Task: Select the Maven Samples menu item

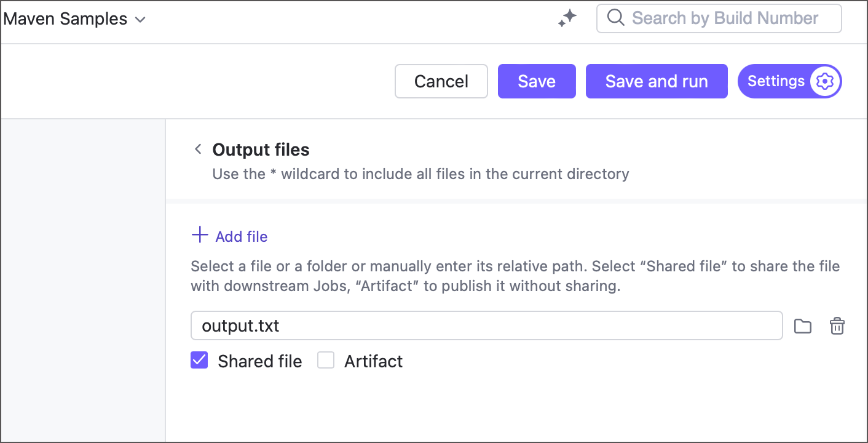Action: point(65,18)
